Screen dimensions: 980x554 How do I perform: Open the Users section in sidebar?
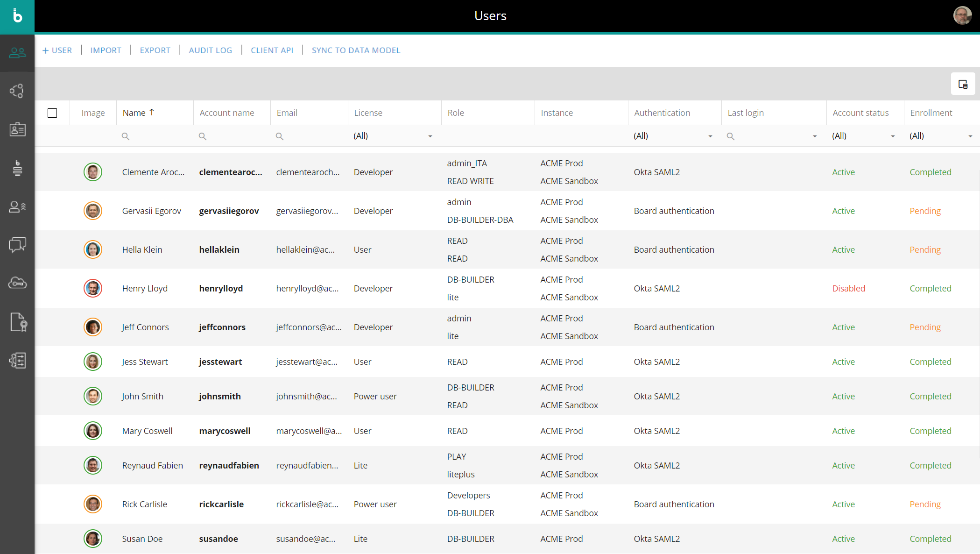(x=17, y=53)
